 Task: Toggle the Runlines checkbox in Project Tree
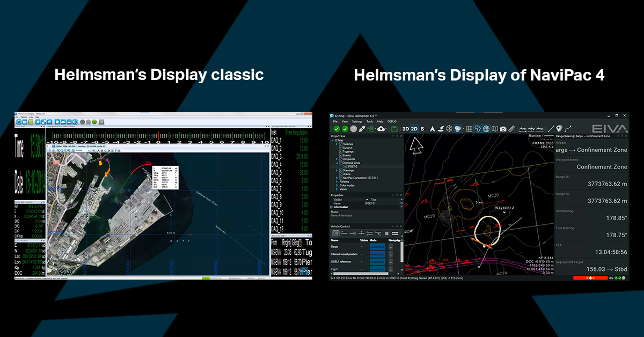coord(341,144)
